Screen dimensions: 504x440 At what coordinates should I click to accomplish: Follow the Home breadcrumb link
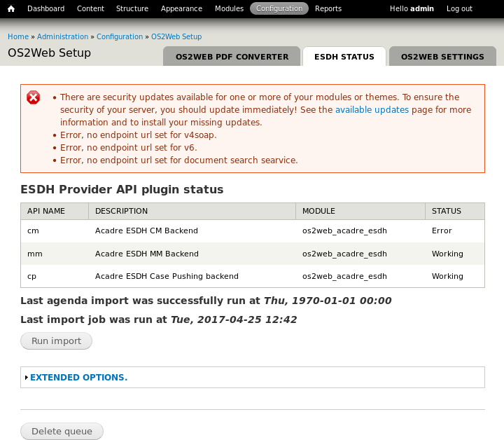pos(18,36)
